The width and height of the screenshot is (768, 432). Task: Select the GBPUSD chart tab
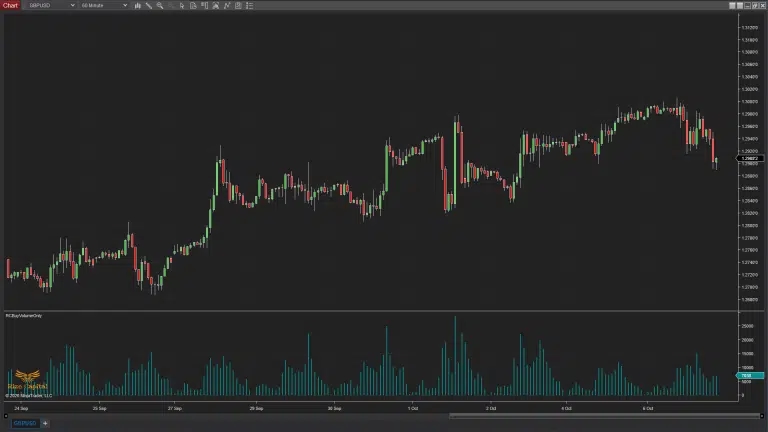point(22,423)
